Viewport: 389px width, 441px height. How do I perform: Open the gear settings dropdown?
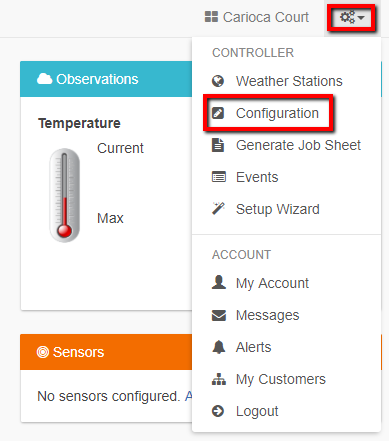pyautogui.click(x=352, y=17)
